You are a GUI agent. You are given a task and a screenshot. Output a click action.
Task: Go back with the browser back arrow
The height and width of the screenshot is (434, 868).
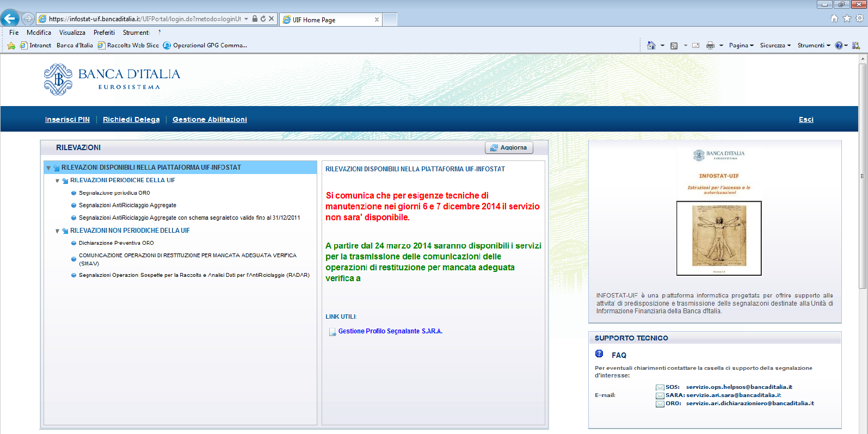[x=10, y=18]
